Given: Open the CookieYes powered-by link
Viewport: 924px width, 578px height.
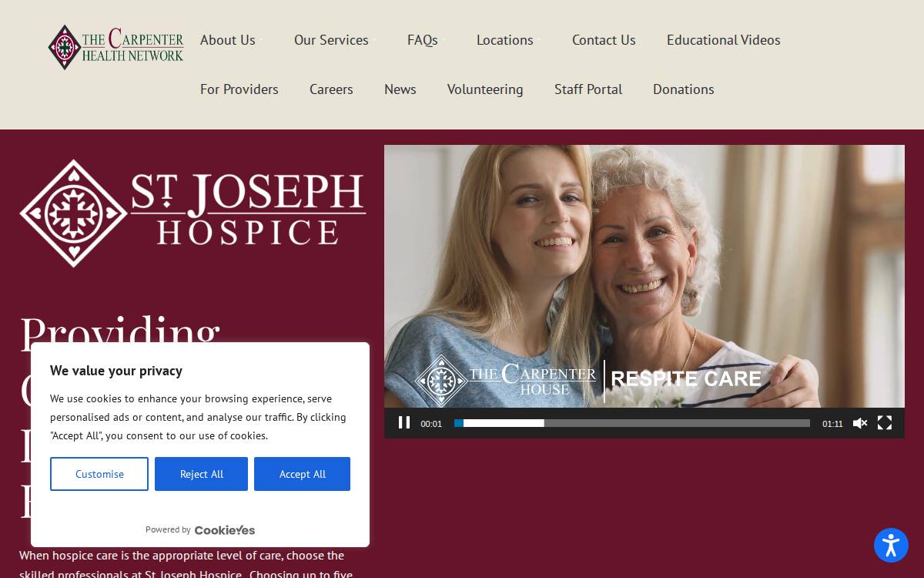Looking at the screenshot, I should (225, 530).
